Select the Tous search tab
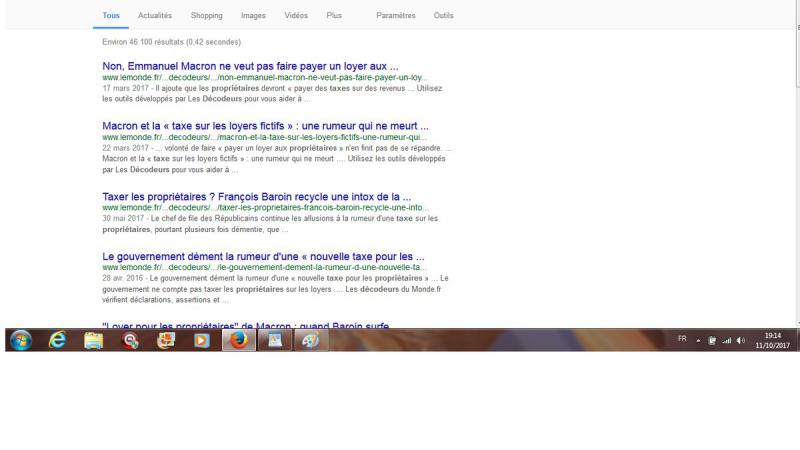 (x=111, y=15)
